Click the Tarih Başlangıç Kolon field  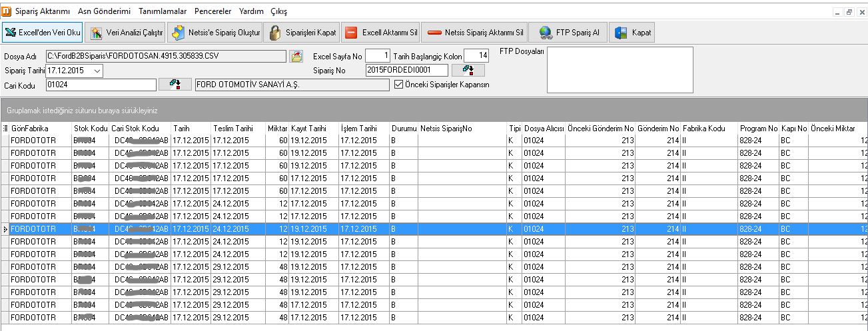[x=476, y=56]
